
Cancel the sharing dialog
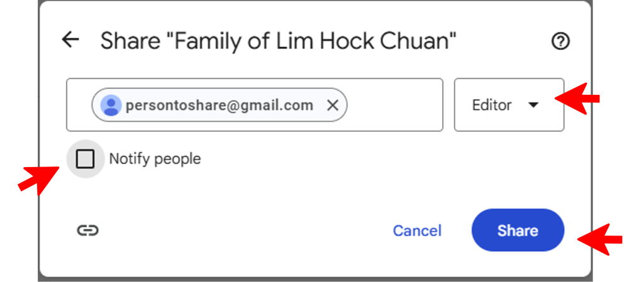click(x=417, y=230)
